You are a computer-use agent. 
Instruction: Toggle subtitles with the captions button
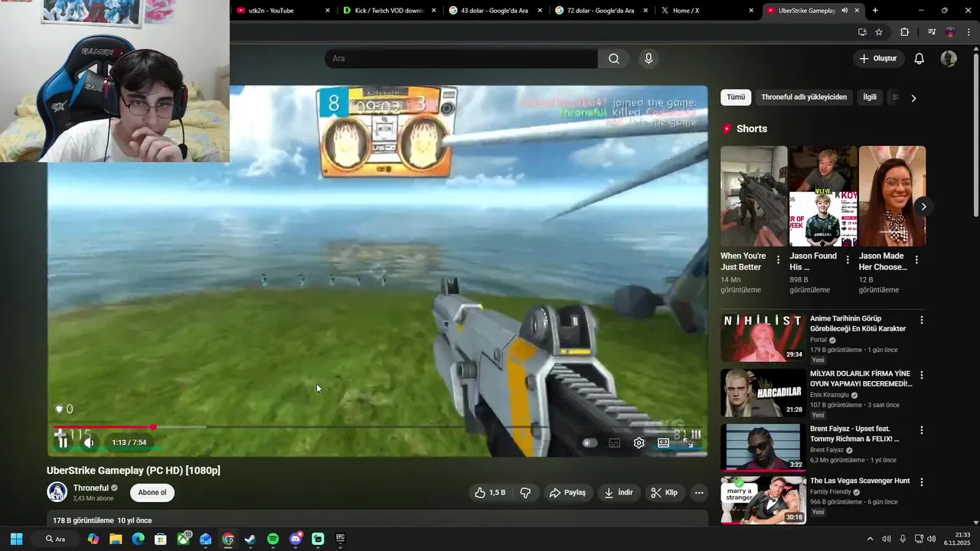pos(614,442)
